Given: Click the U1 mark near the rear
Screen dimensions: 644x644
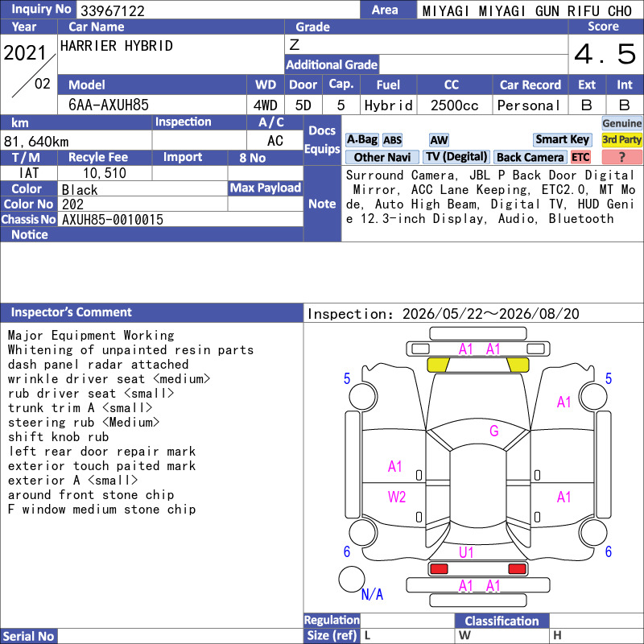Looking at the screenshot, I should (x=466, y=552).
